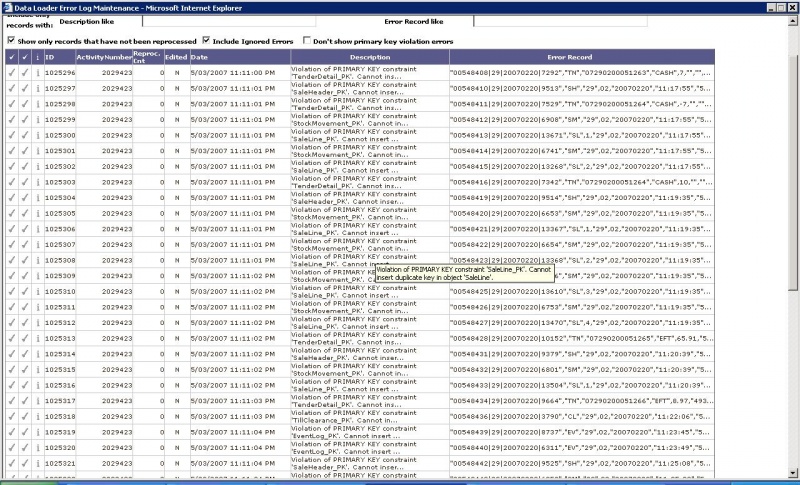Click the Edited column header
Screen dimensions: 800x485
point(176,57)
